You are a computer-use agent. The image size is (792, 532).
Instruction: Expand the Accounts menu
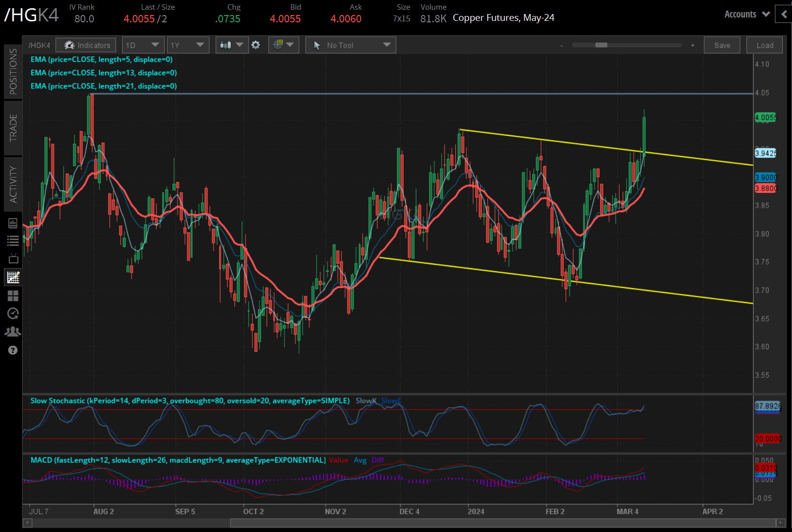746,14
